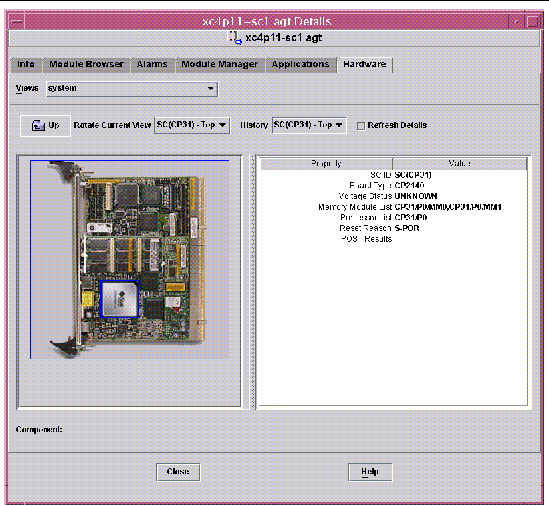Open the History dropdown
Image resolution: width=549 pixels, height=506 pixels.
point(309,125)
